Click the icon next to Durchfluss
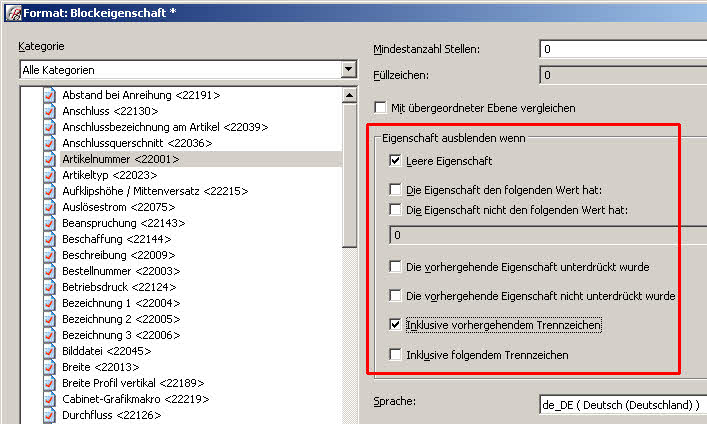Image resolution: width=707 pixels, height=424 pixels. 50,415
